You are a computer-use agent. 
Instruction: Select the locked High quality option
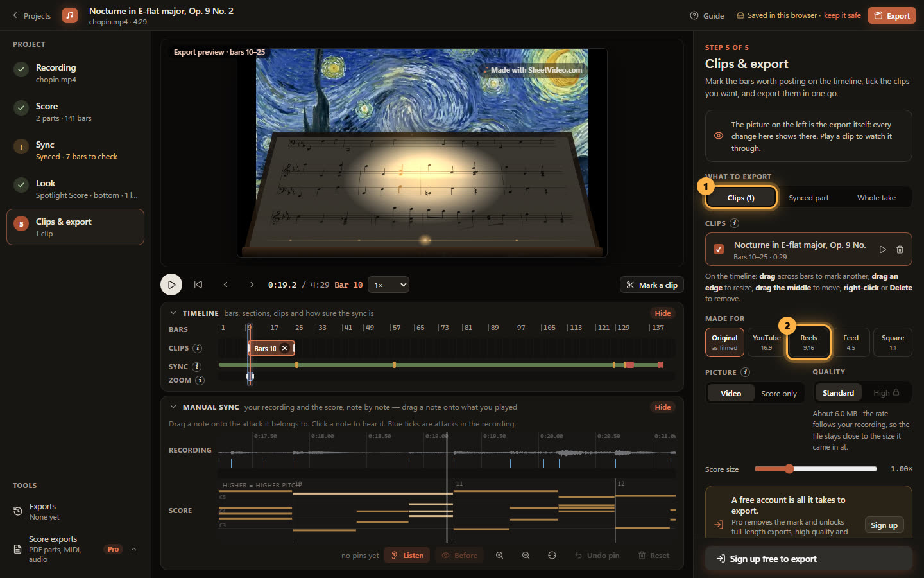[x=886, y=393]
